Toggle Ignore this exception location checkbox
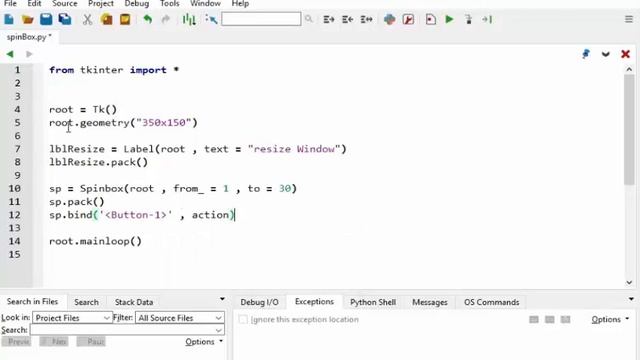The image size is (640, 360). point(243,320)
